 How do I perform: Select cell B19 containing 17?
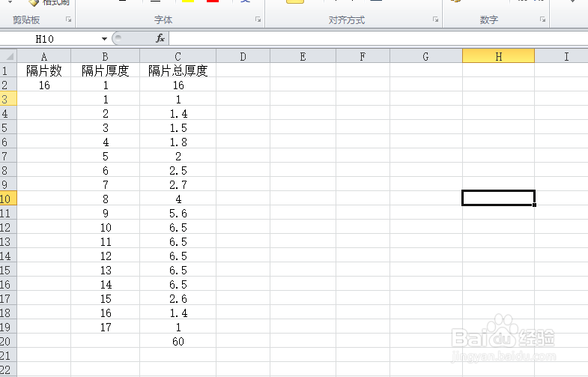click(x=106, y=327)
